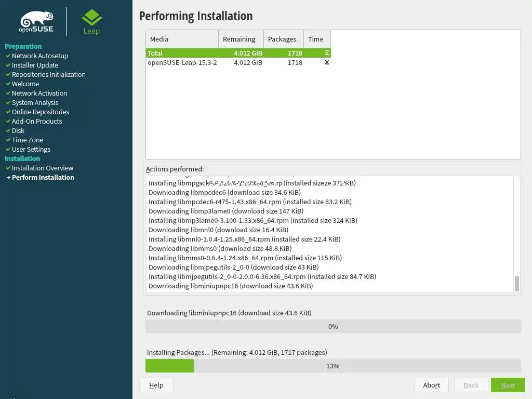Click the Actions performed scrollbar thumb

tap(517, 284)
